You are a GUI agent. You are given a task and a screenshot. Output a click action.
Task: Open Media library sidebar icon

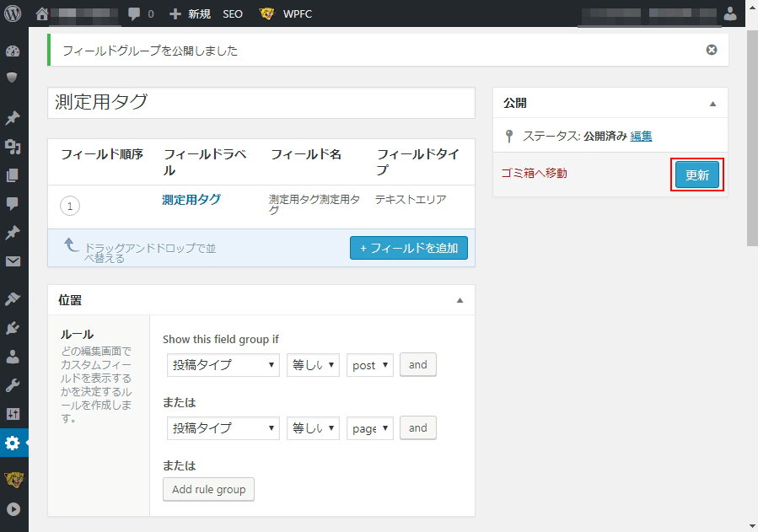[13, 147]
